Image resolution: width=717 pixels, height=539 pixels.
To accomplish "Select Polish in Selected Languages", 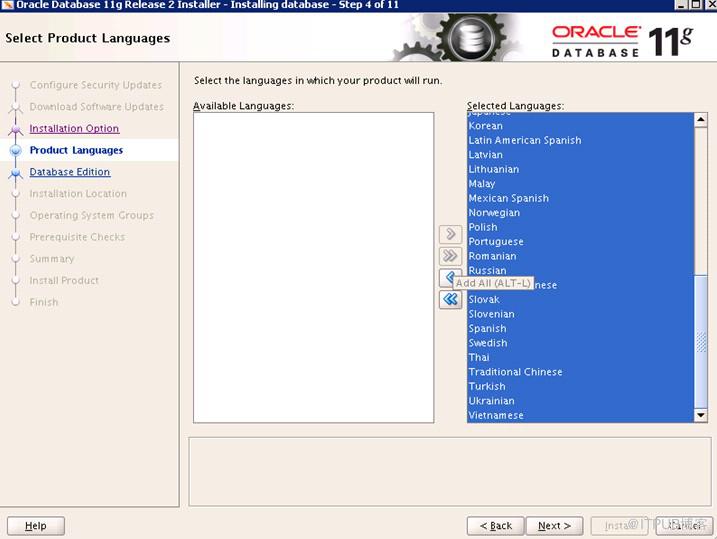I will coord(581,227).
